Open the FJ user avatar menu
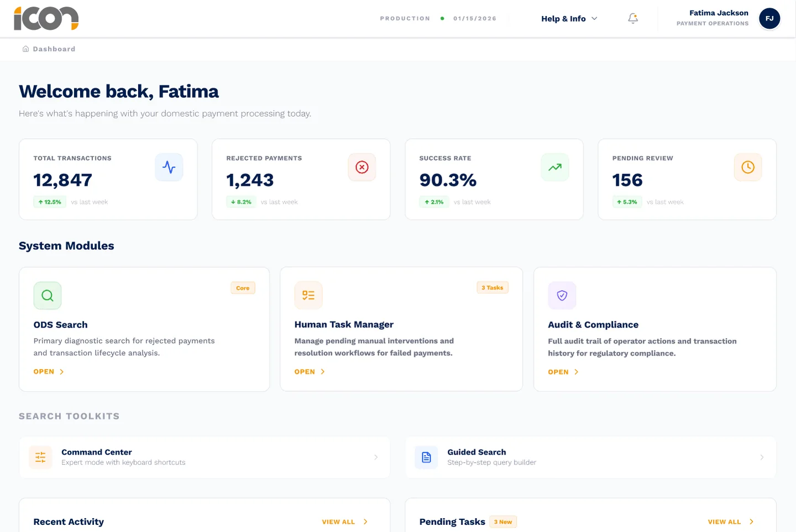 (769, 18)
